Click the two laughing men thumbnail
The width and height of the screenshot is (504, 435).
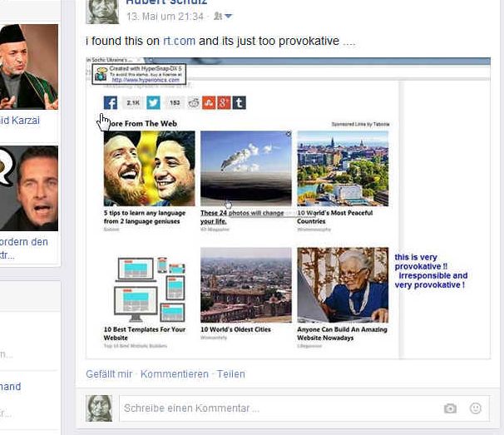(149, 169)
